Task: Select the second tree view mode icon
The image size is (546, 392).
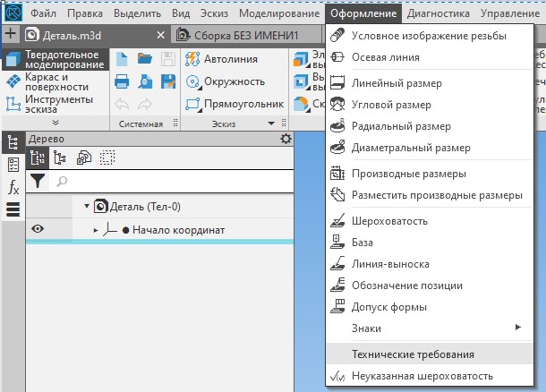Action: pyautogui.click(x=60, y=158)
